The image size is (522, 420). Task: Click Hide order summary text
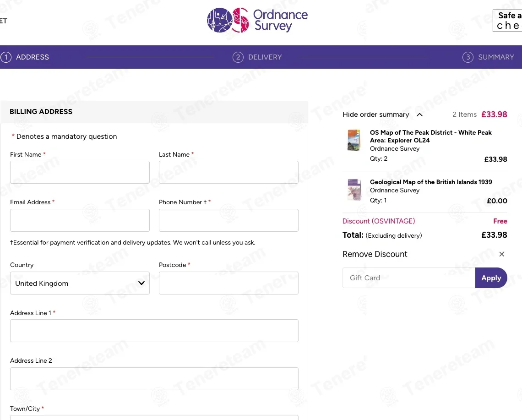[375, 115]
